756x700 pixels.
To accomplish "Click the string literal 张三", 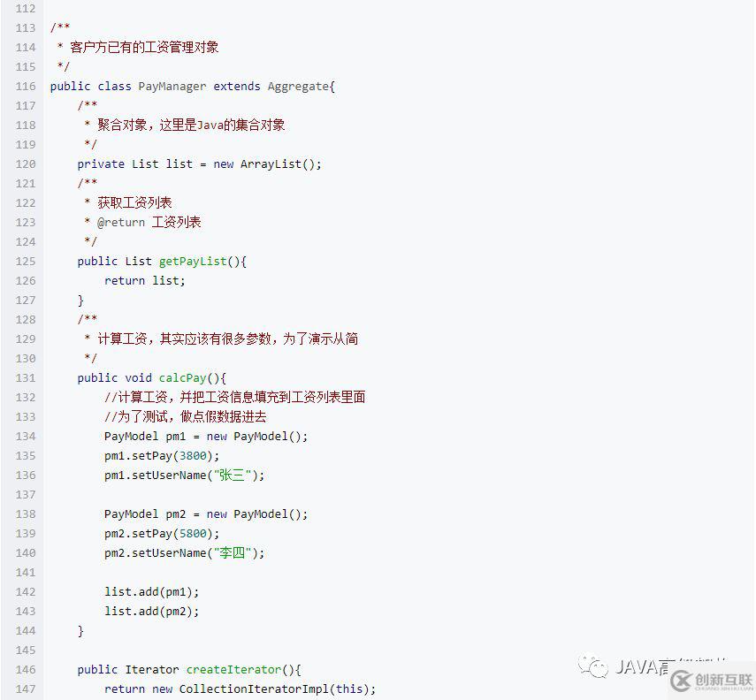I will pos(233,475).
